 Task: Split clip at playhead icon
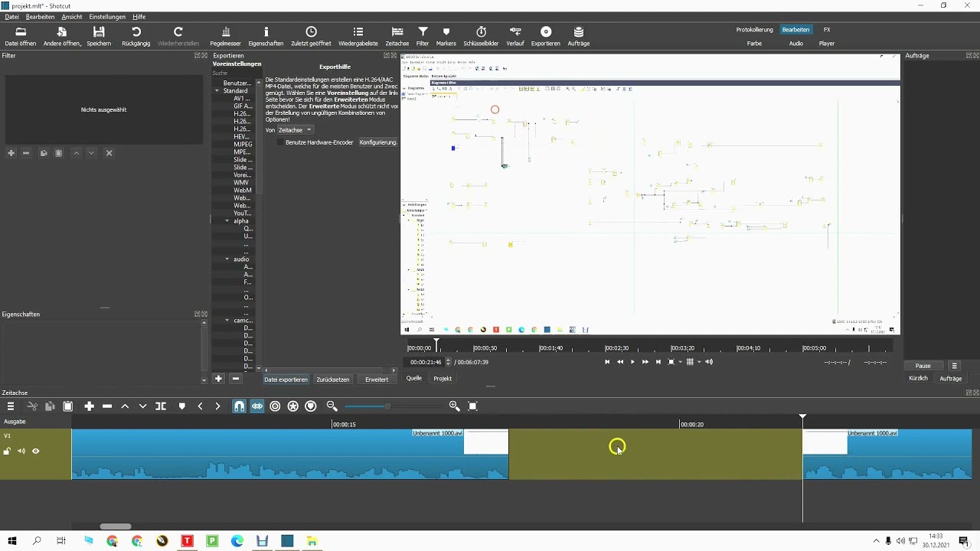point(161,406)
